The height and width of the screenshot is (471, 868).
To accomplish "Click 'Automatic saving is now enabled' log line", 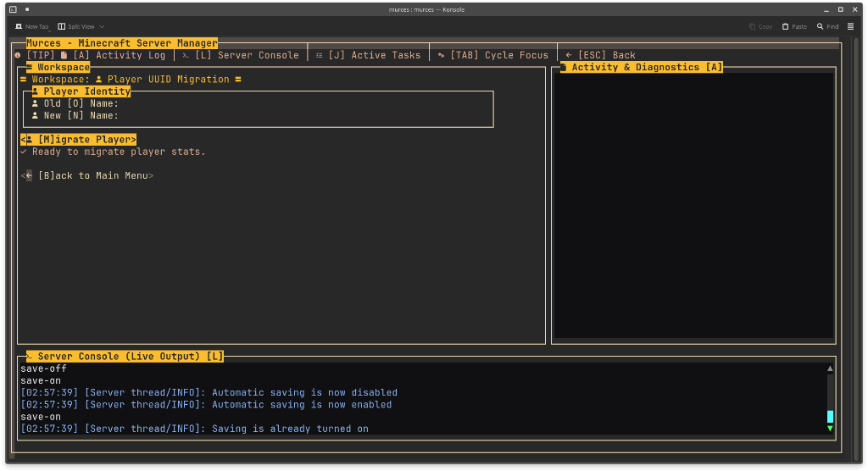I will [206, 405].
